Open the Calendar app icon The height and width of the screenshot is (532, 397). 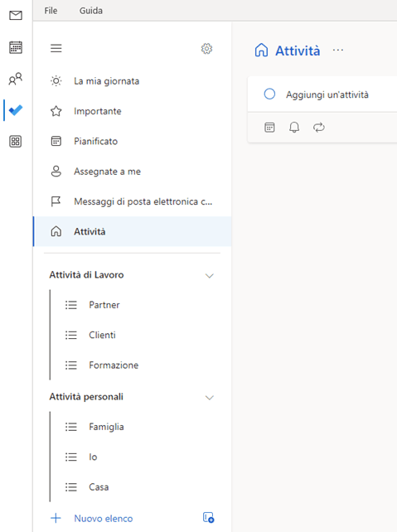tap(16, 47)
